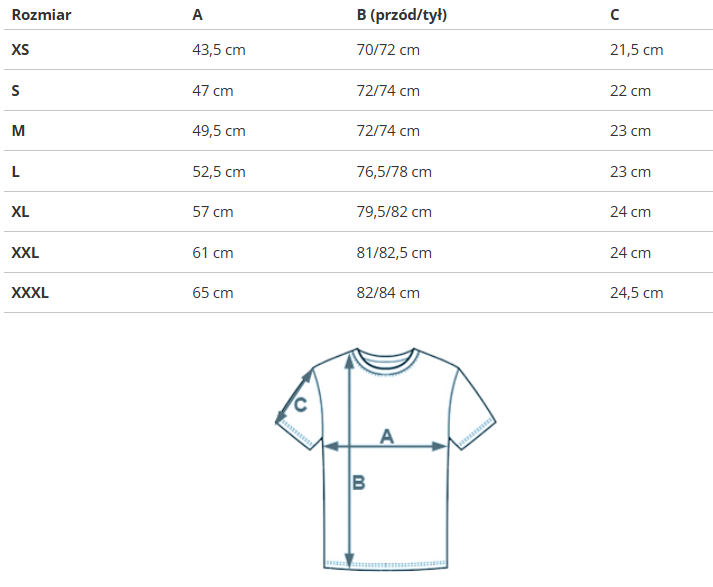Screen dimensions: 713x587
Task: Select the L size row label
Action: click(16, 172)
